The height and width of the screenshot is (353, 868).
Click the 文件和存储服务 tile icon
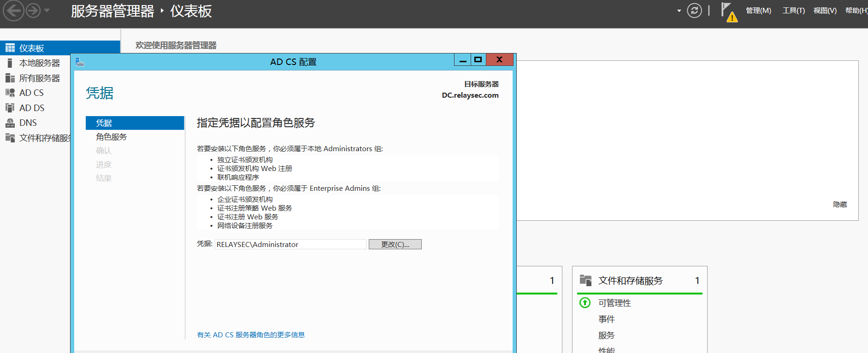585,280
